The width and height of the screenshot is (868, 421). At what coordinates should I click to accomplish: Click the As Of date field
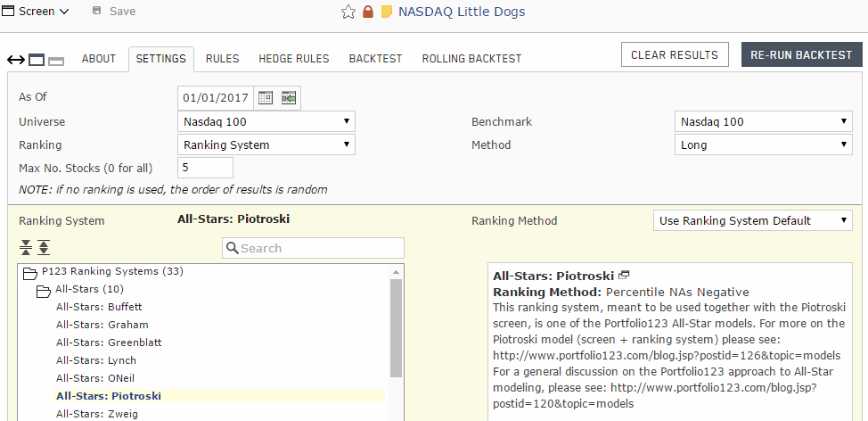(216, 98)
